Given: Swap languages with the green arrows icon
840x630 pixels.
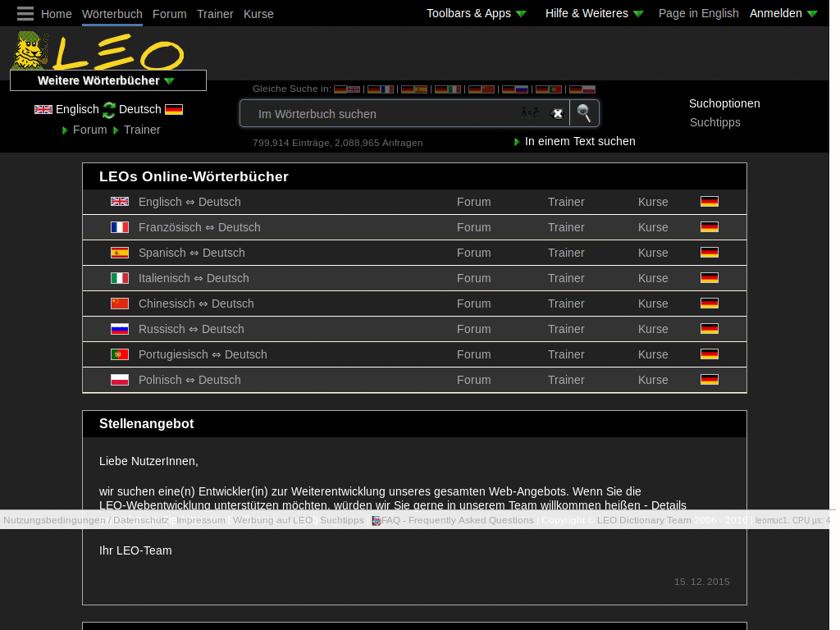Looking at the screenshot, I should [109, 110].
